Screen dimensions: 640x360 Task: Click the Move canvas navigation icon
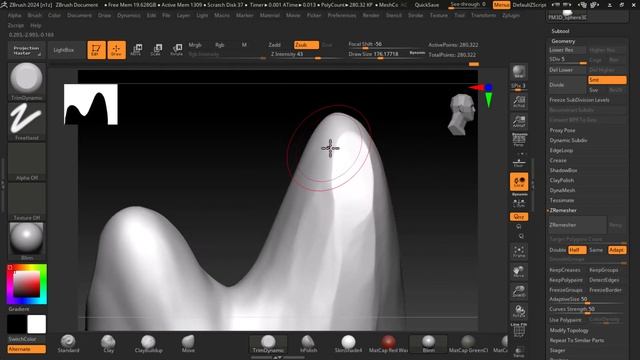[519, 271]
